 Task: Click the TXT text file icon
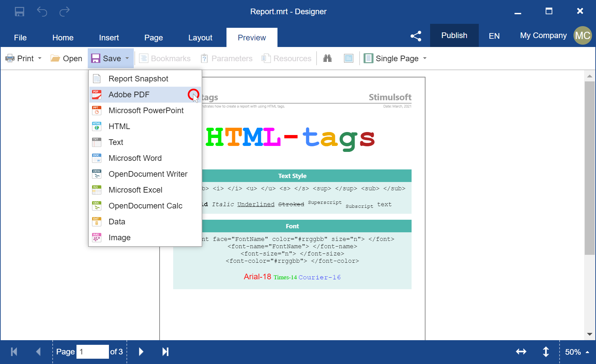click(97, 142)
